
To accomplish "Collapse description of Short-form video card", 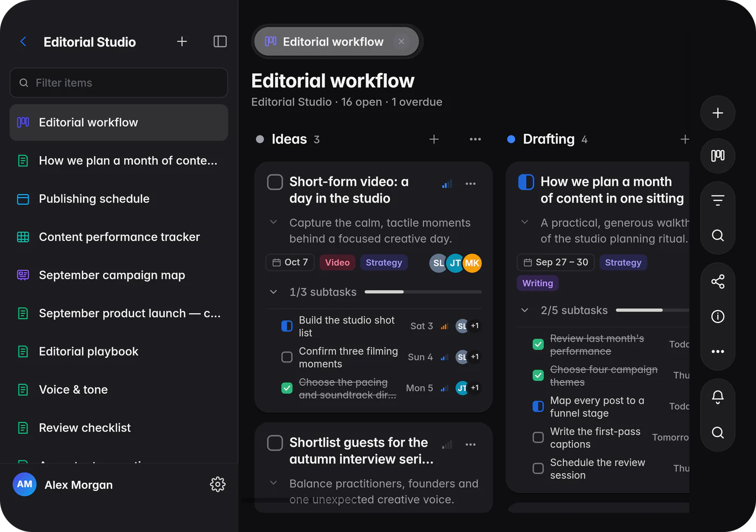I will pos(273,222).
